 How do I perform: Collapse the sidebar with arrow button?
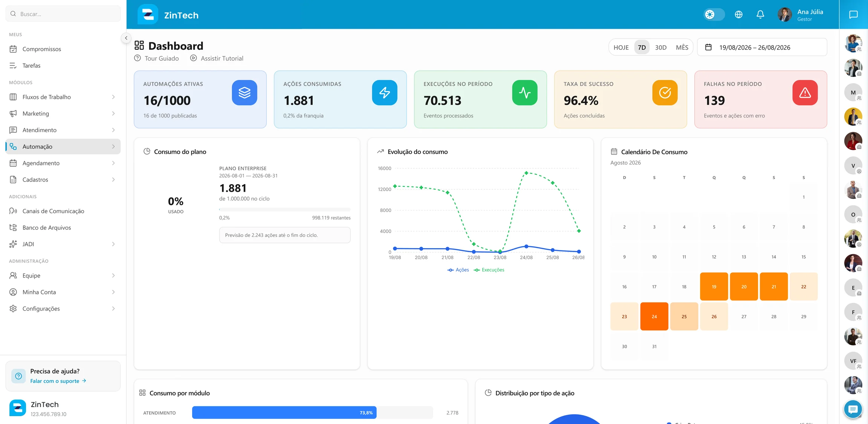pyautogui.click(x=126, y=38)
